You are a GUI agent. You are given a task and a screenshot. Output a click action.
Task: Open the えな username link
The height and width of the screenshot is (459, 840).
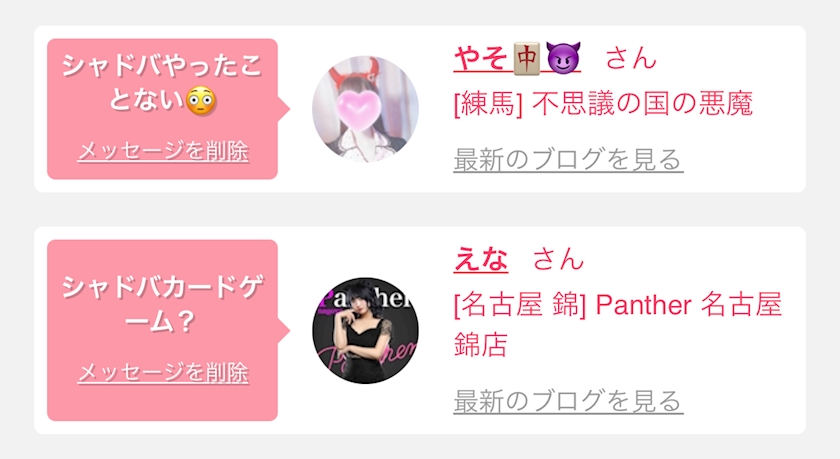tap(481, 259)
